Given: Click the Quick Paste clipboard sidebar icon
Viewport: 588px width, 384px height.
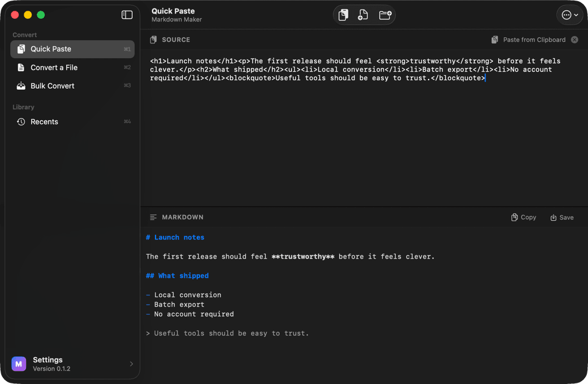Looking at the screenshot, I should (21, 49).
